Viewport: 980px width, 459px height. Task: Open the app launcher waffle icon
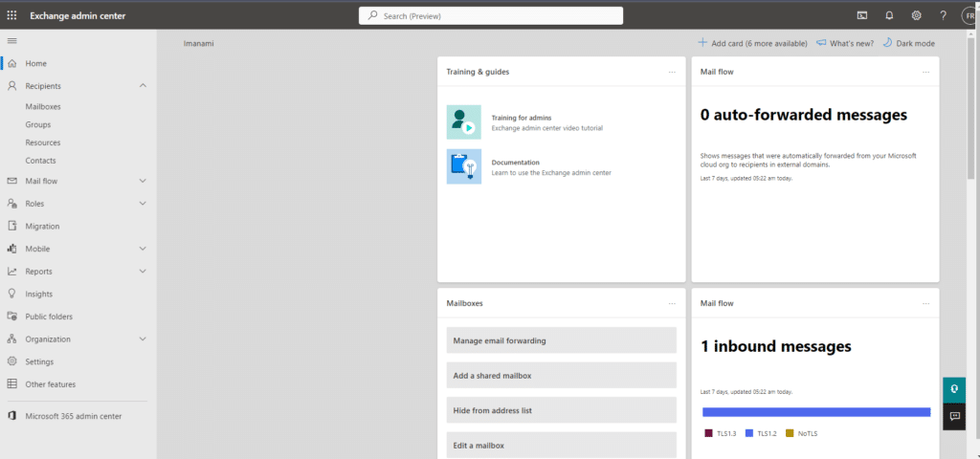point(11,15)
